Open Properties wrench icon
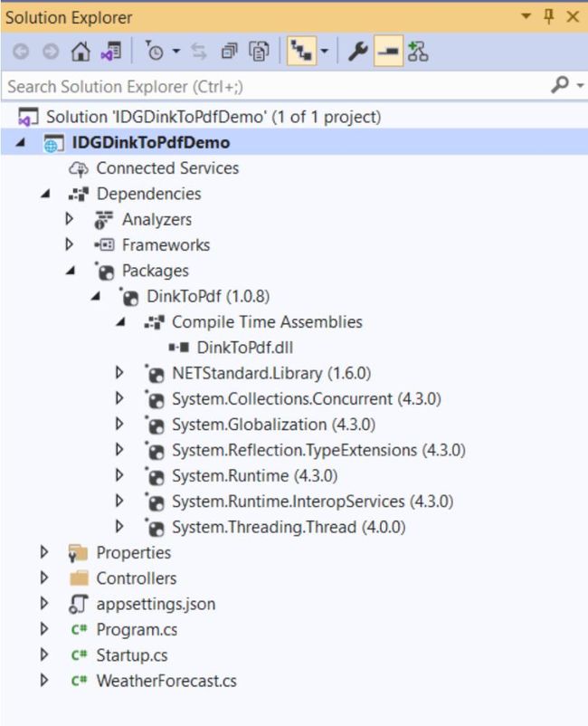 tap(357, 51)
